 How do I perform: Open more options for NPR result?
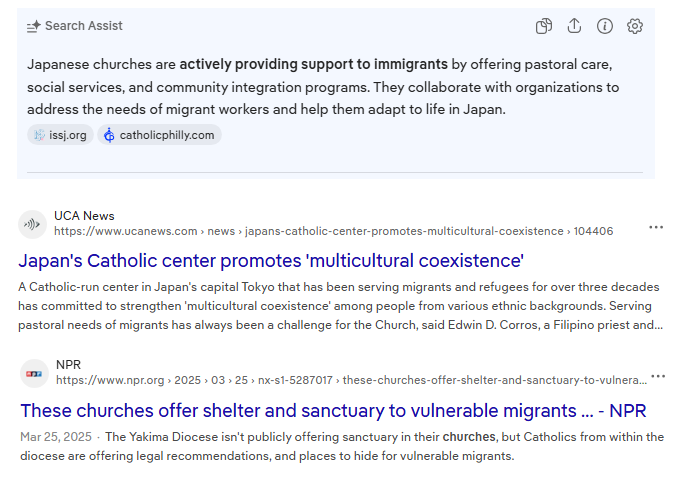658,376
